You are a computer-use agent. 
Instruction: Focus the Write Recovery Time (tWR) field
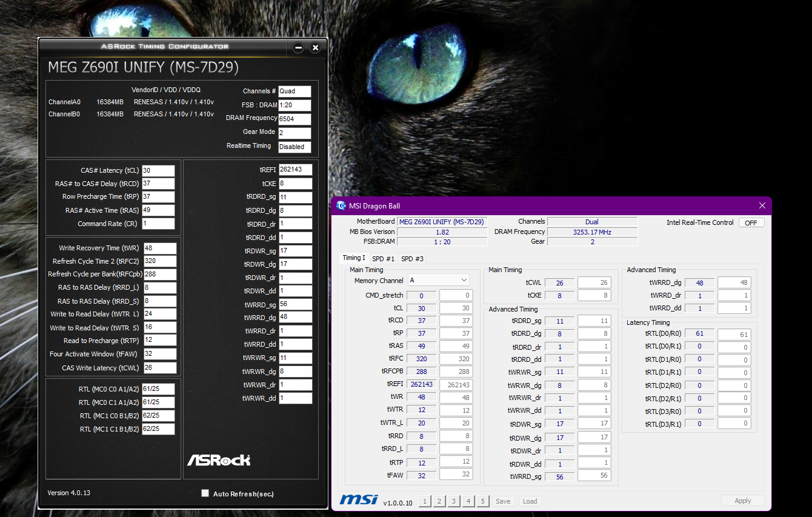[x=160, y=248]
